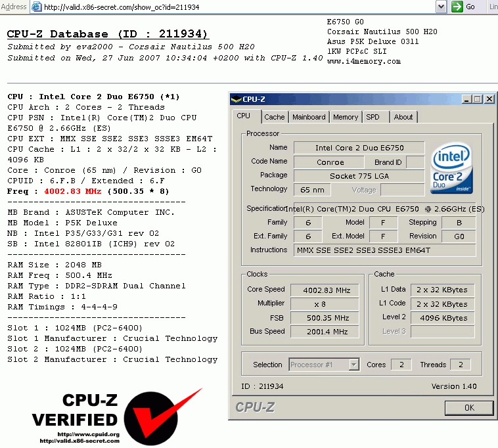Click the Model value F
This screenshot has height=448, width=498.
pos(383,223)
